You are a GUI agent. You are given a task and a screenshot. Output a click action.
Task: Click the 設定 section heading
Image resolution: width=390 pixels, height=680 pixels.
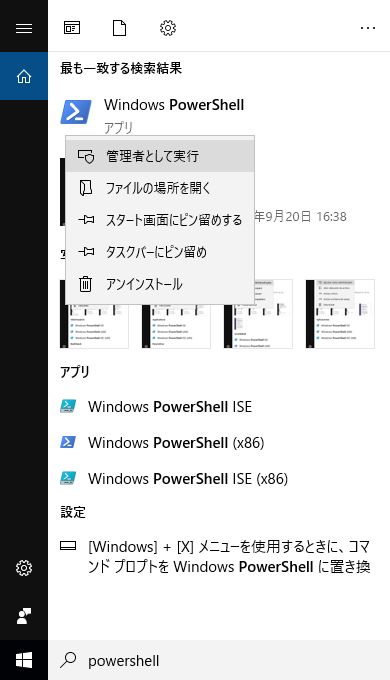click(x=73, y=512)
